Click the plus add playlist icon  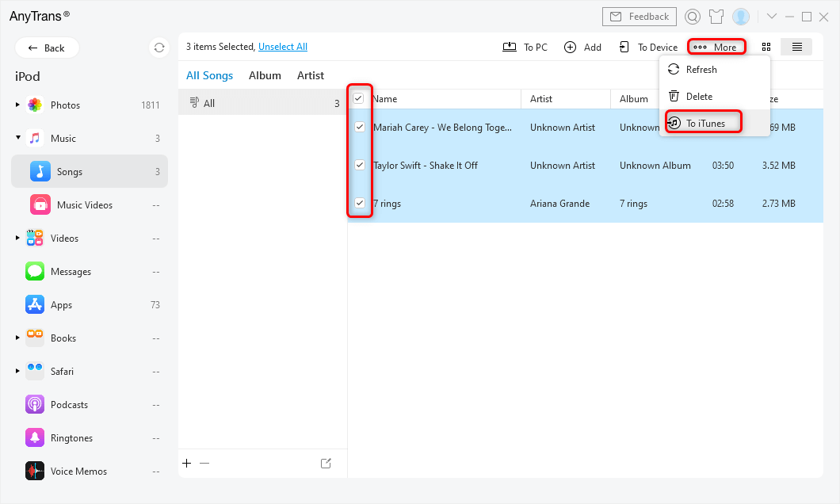point(186,464)
